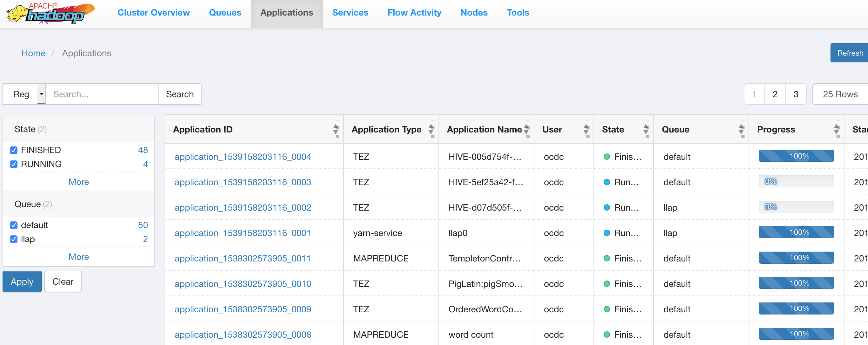Open application_1539158203116_0004 link
The image size is (868, 345).
point(243,157)
